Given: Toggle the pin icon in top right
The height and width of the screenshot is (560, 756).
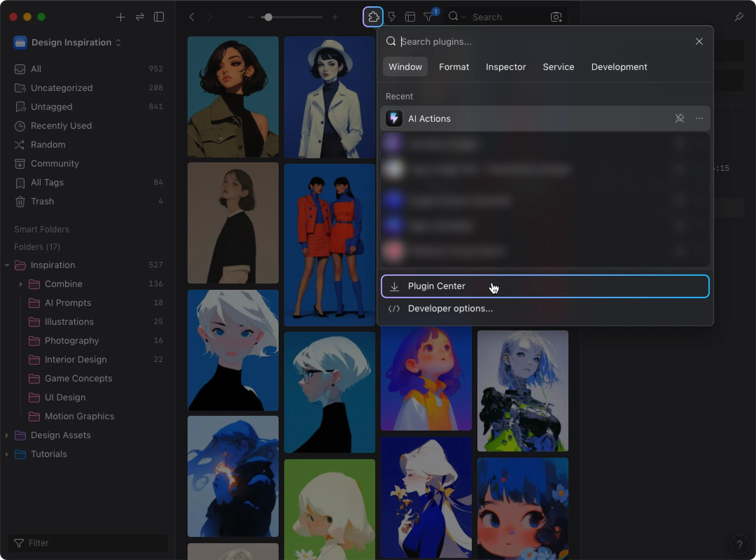Looking at the screenshot, I should click(x=739, y=17).
